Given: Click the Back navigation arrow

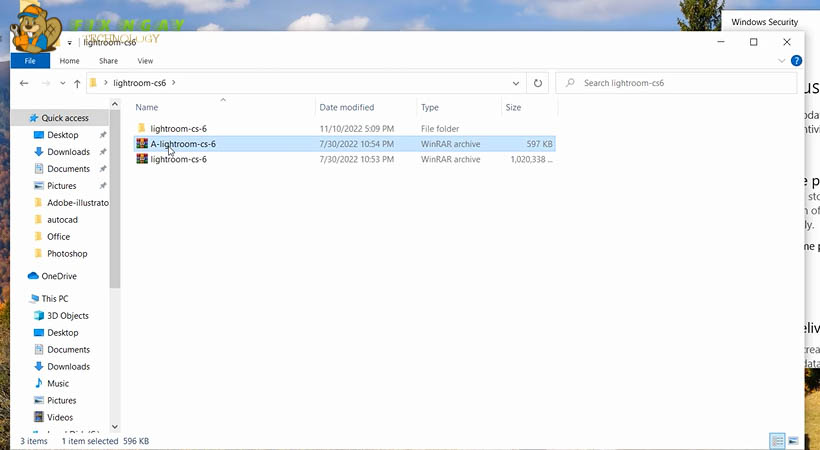Looking at the screenshot, I should (24, 83).
